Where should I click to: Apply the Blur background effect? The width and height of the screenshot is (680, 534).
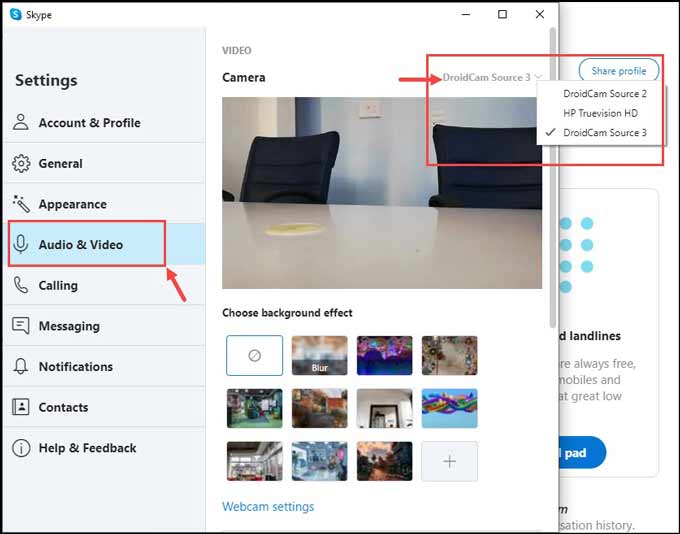(x=320, y=355)
